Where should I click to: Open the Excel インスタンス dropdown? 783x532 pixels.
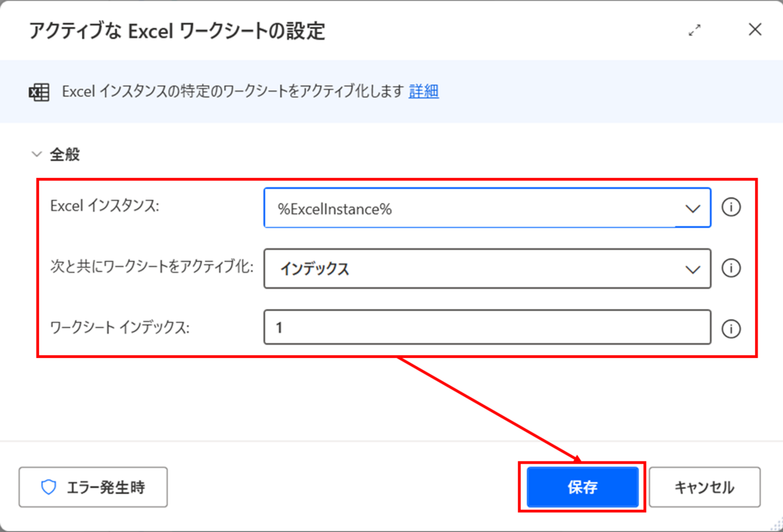coord(487,208)
